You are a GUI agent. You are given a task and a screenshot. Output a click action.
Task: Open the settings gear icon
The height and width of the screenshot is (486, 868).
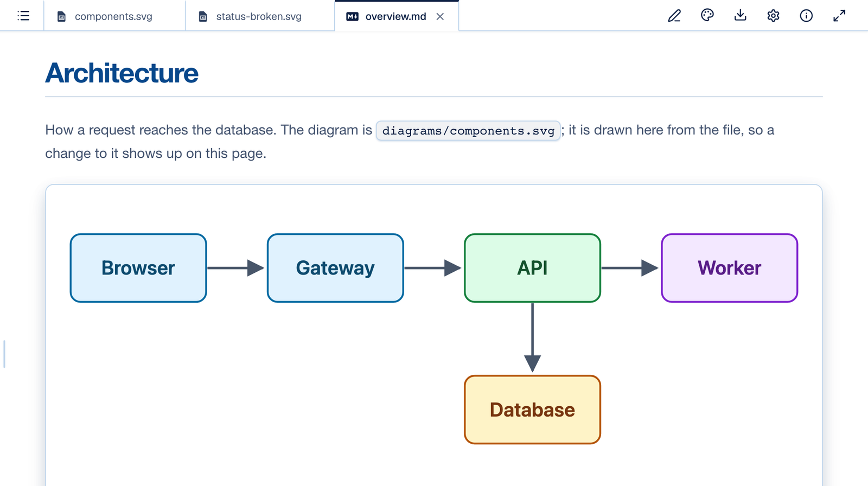point(774,16)
